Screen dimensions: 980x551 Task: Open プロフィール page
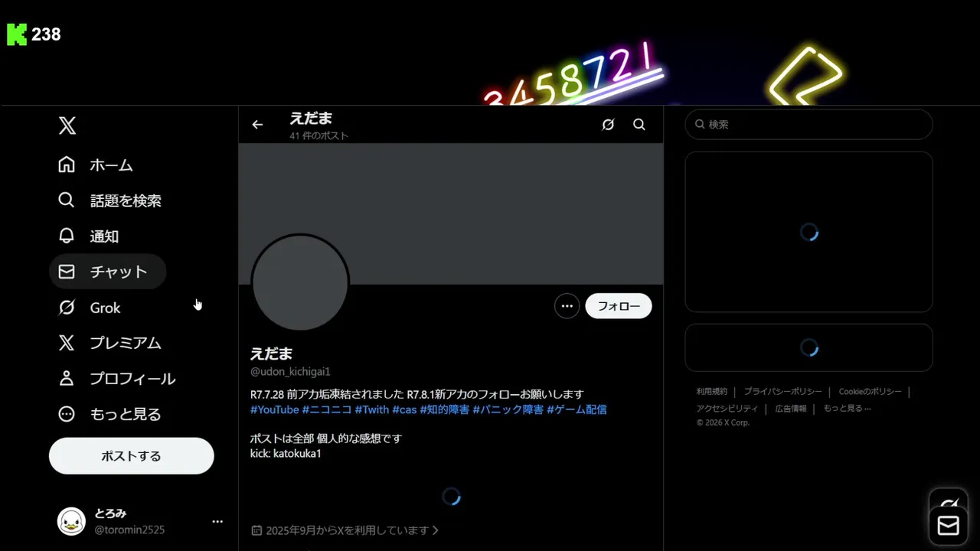[117, 379]
